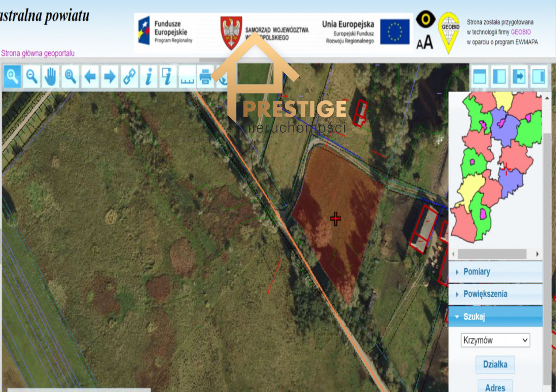Select the zoom out magnifier tool
This screenshot has height=392, width=556.
(x=32, y=76)
